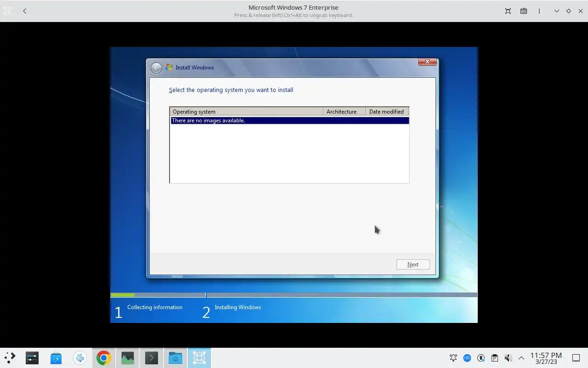Image resolution: width=588 pixels, height=368 pixels.
Task: Close the Boxes window
Action: pos(581,11)
